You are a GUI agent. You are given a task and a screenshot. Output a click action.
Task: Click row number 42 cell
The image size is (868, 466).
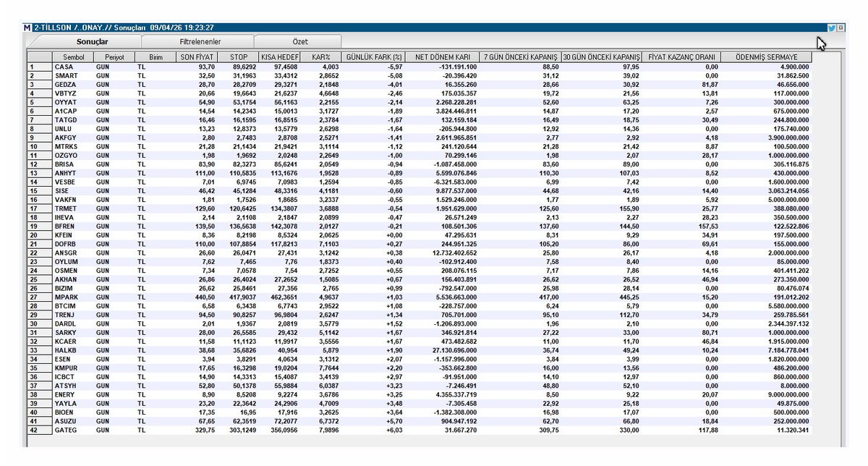click(x=40, y=430)
